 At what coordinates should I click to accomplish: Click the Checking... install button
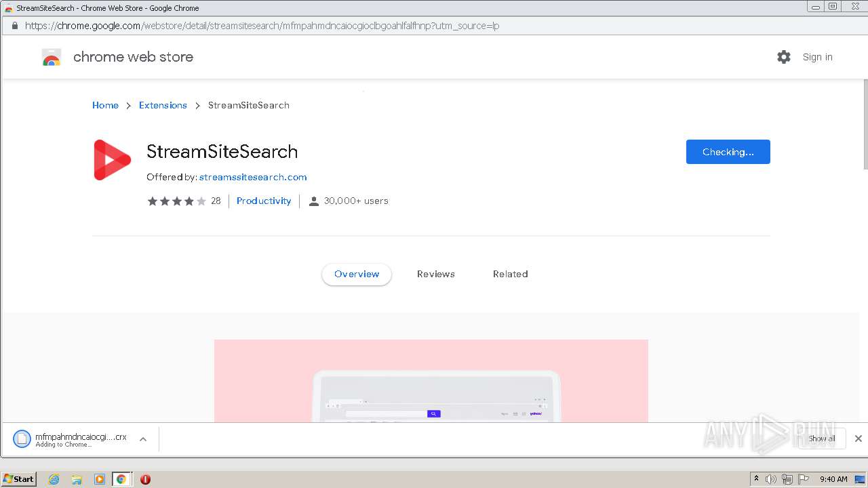click(x=728, y=152)
